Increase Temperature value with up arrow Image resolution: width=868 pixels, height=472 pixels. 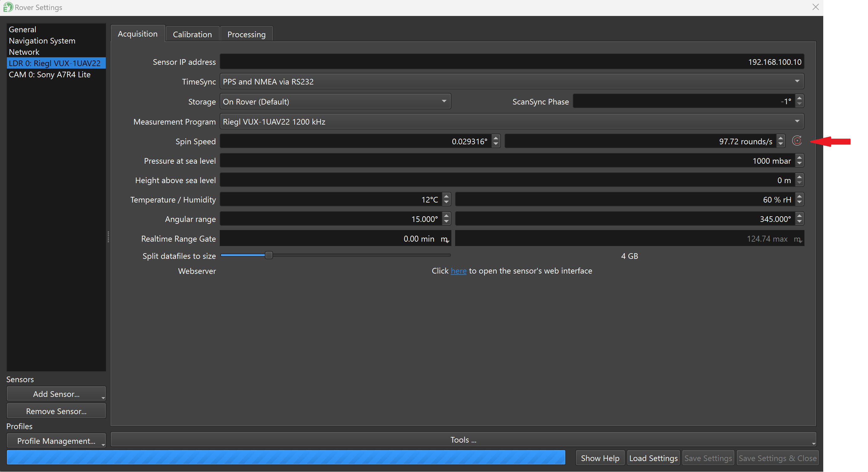click(446, 197)
